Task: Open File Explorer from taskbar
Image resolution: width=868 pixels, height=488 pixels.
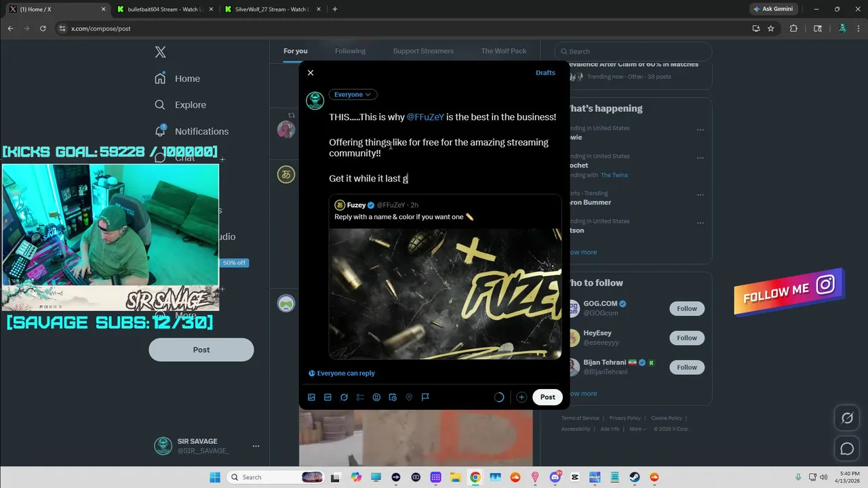Action: pos(456,477)
